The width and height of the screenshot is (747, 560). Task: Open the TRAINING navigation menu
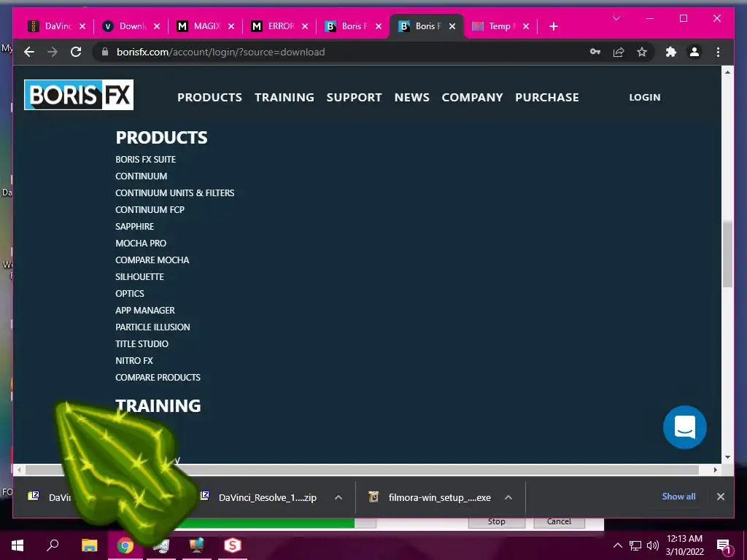(285, 97)
